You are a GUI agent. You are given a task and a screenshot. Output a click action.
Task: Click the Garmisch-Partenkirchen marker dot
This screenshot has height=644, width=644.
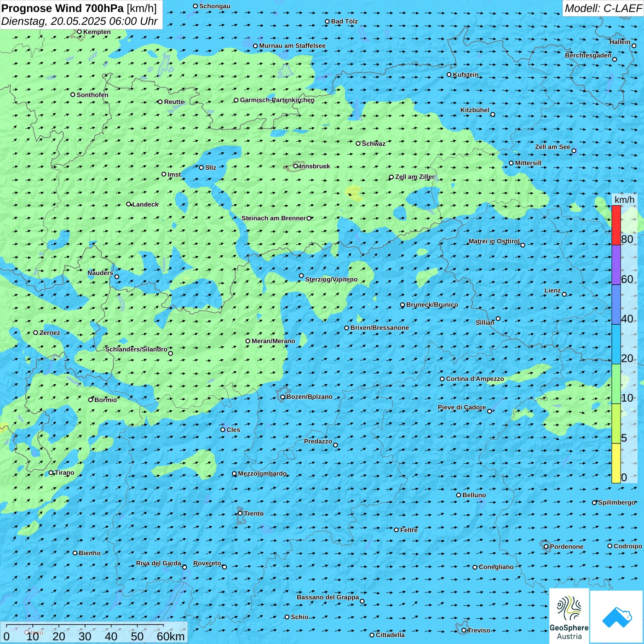[x=236, y=100]
